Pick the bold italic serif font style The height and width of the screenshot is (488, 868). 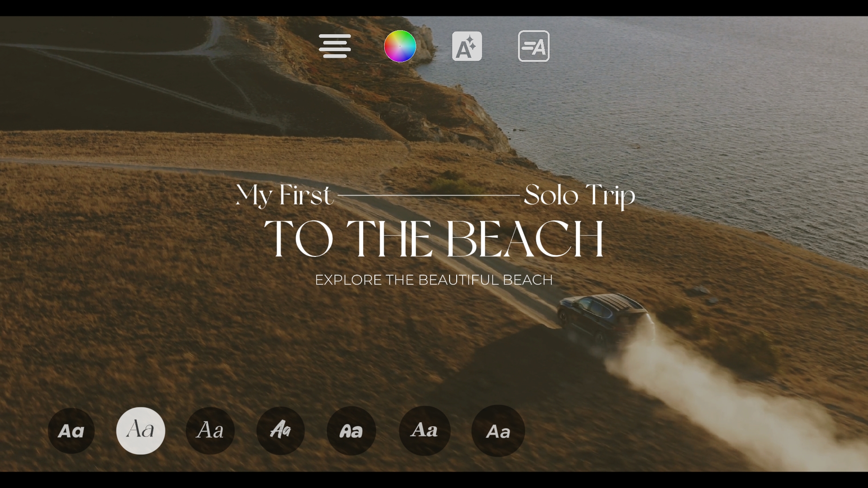click(x=425, y=431)
